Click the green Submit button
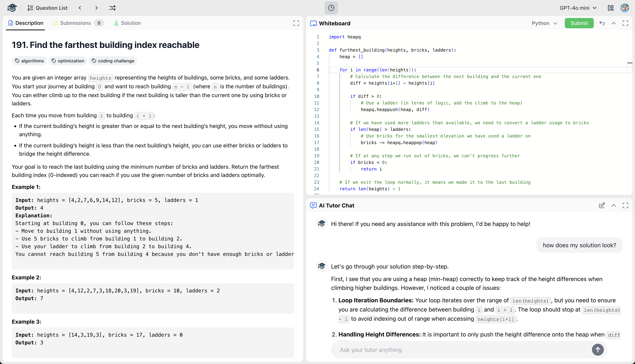This screenshot has width=635, height=364. click(579, 23)
